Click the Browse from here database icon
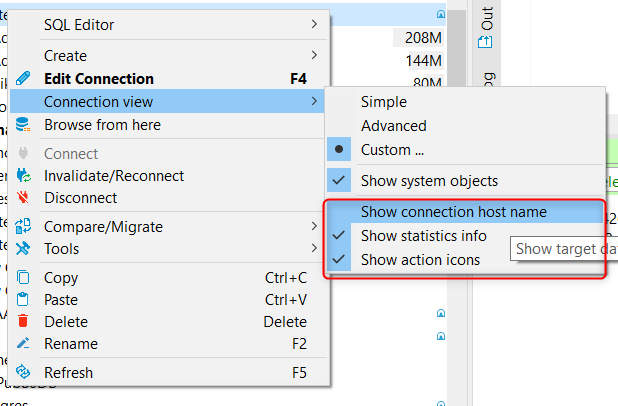 point(23,125)
